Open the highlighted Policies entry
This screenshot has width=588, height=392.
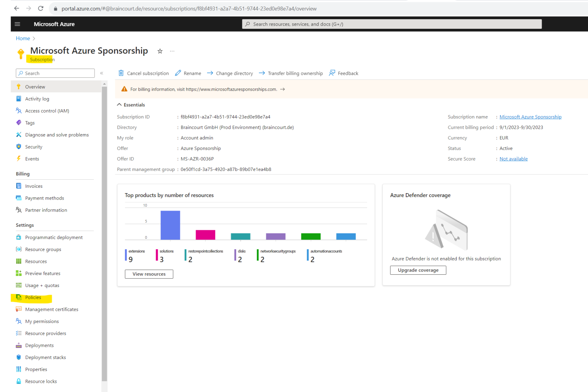click(x=33, y=297)
